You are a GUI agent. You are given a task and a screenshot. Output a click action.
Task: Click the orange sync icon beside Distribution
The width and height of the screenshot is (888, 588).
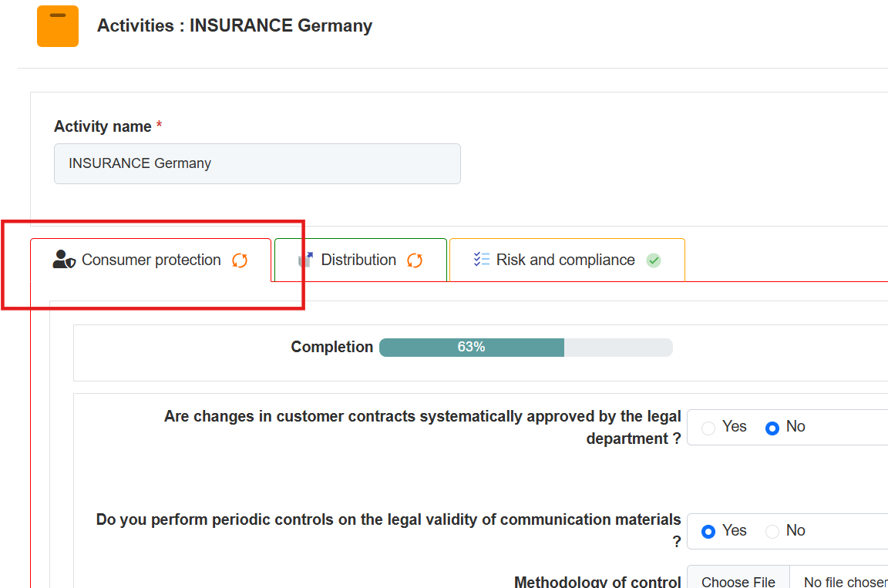[415, 260]
